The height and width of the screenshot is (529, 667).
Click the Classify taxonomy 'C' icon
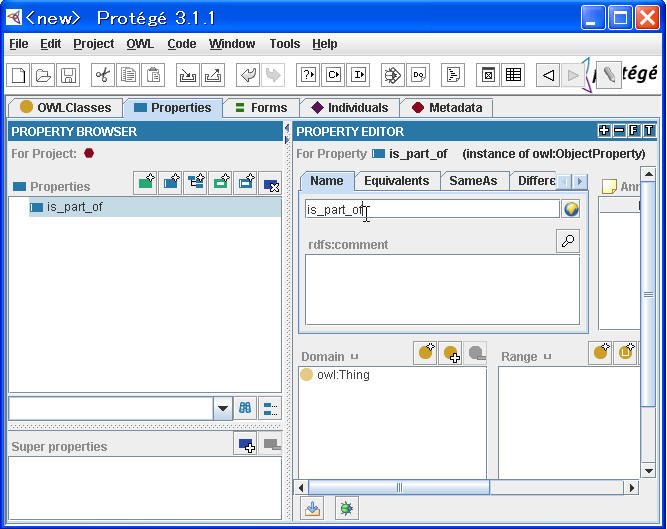point(333,75)
